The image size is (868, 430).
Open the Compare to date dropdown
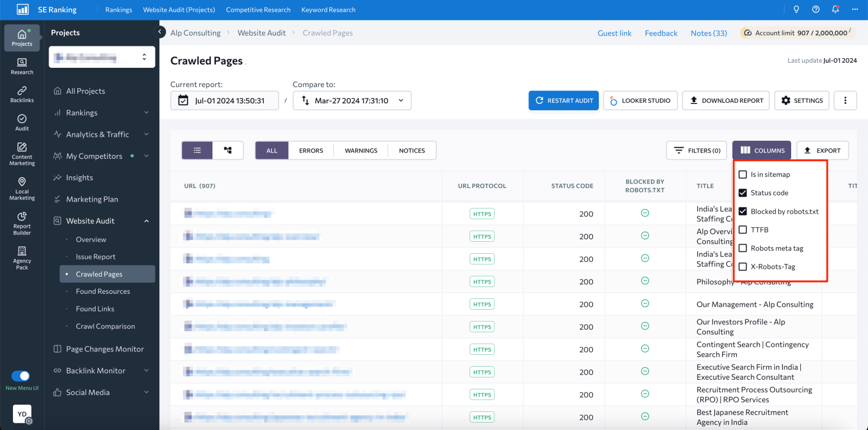click(400, 100)
